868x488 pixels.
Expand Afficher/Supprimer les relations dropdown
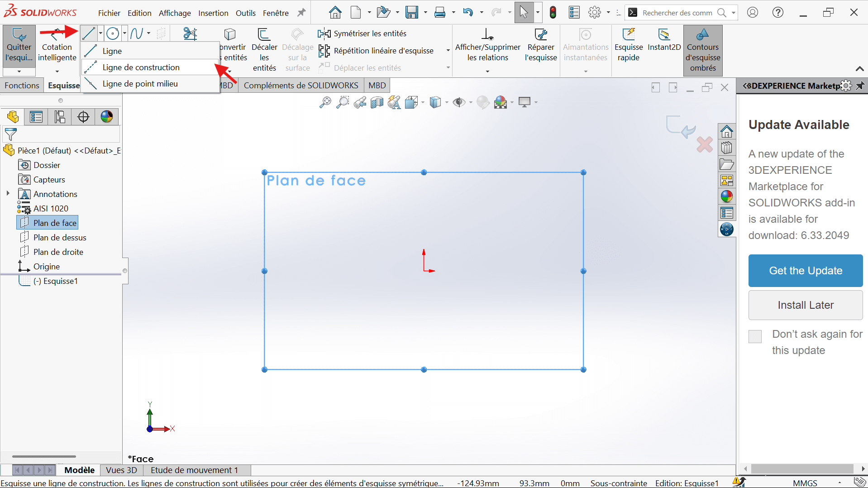point(487,72)
